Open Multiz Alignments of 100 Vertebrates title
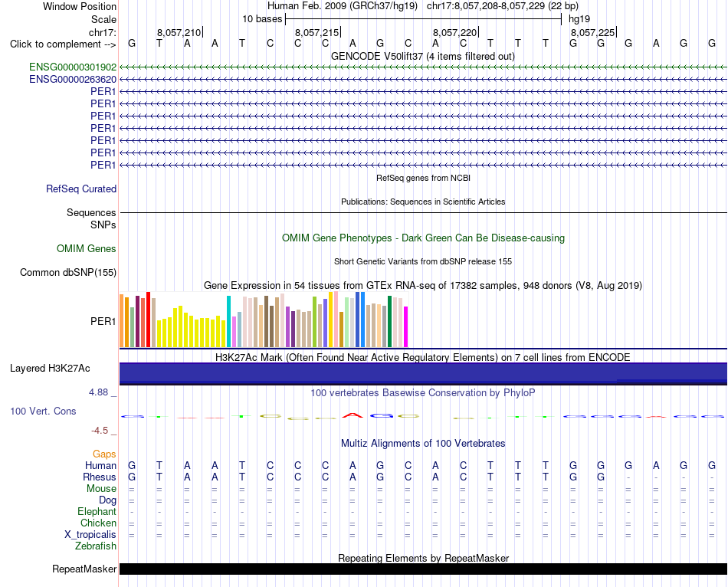 (423, 443)
